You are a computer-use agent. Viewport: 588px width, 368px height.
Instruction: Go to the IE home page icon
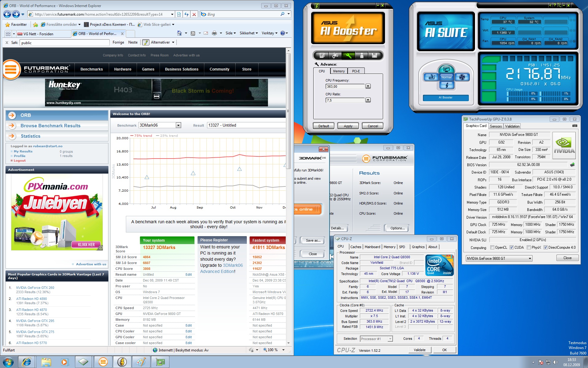[179, 33]
